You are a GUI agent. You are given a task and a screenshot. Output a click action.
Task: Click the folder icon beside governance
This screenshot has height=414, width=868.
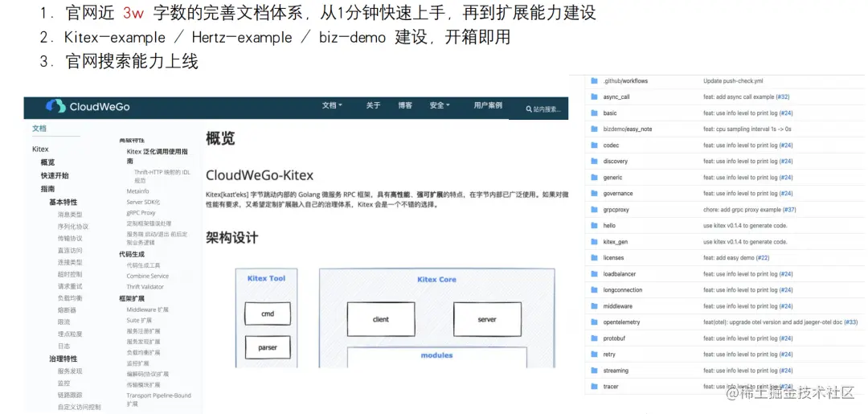[x=594, y=193]
